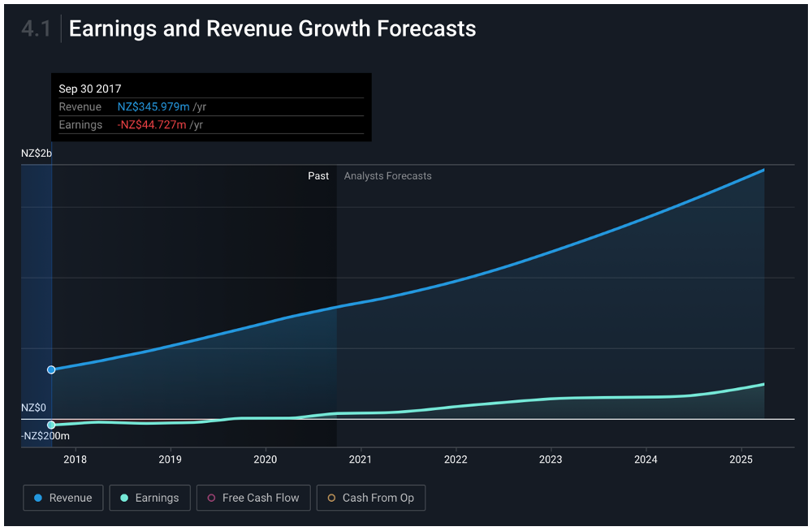Click the pink circle in Free Cash Flow

(x=211, y=498)
